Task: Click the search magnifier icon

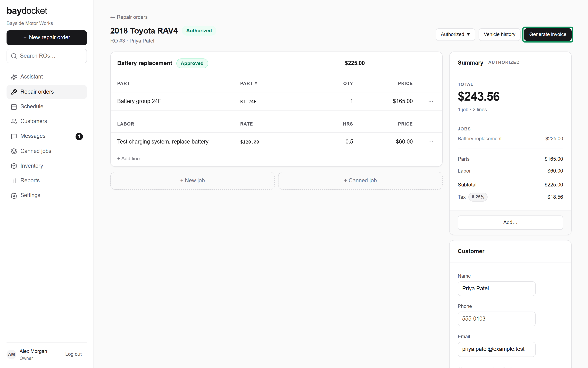Action: [14, 56]
